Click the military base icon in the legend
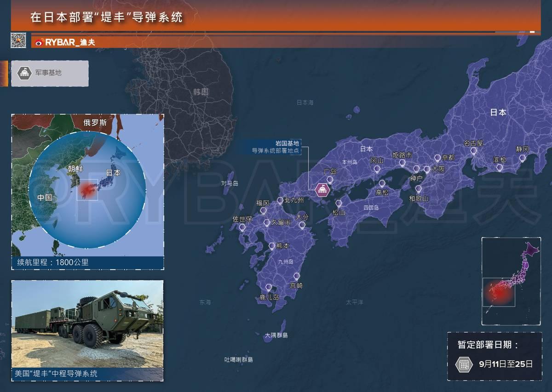The height and width of the screenshot is (392, 552). (x=23, y=73)
